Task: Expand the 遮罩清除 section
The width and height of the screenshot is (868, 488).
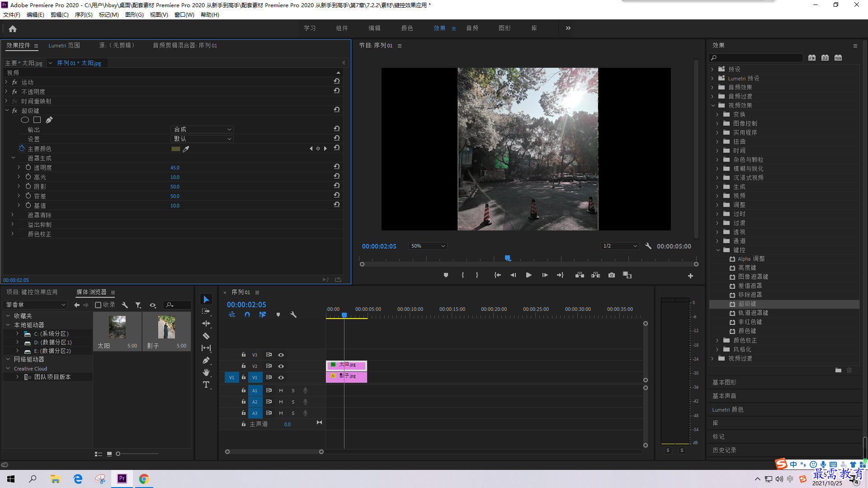Action: [13, 215]
